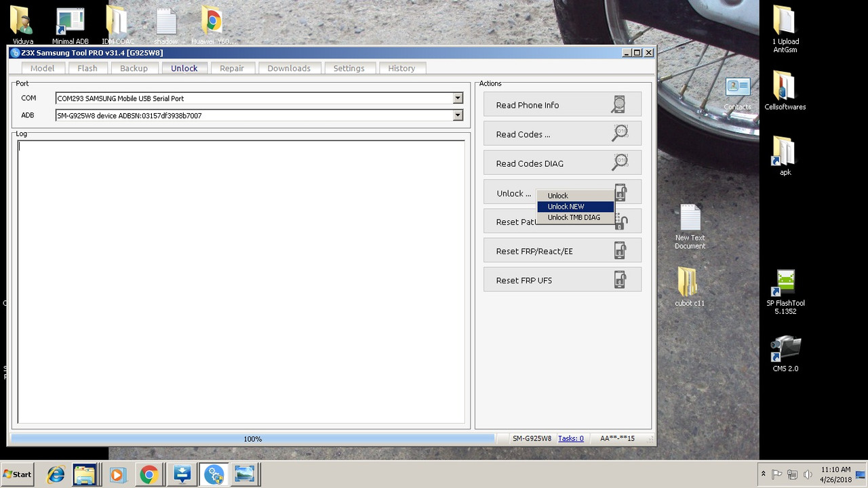Expand the ADB device dropdown
Viewport: 868px width, 488px height.
coord(458,115)
